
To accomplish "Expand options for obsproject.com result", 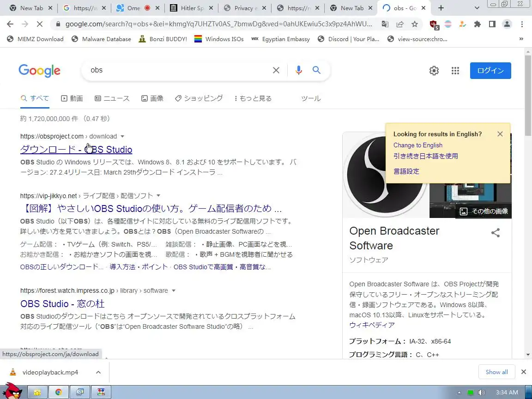I will pyautogui.click(x=122, y=136).
